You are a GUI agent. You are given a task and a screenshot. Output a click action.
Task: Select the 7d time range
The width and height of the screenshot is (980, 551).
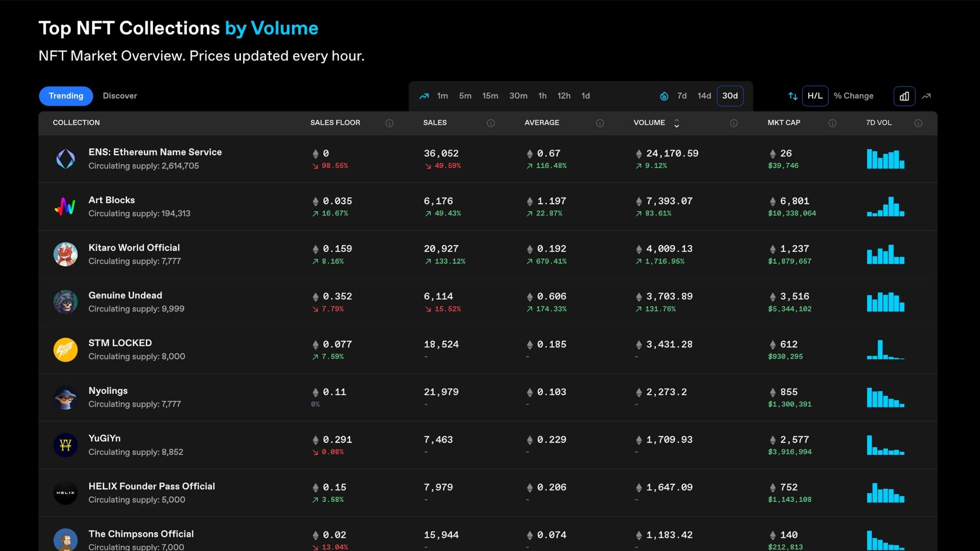(x=682, y=96)
